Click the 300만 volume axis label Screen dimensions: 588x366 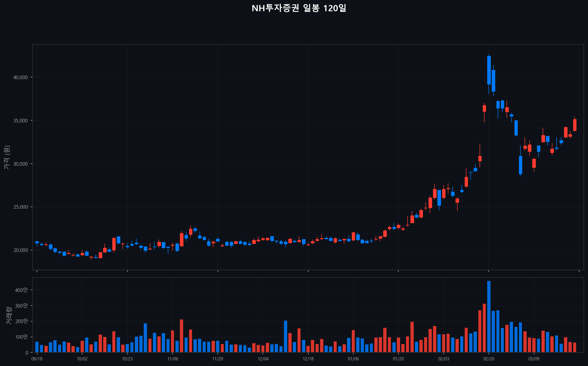(21, 306)
